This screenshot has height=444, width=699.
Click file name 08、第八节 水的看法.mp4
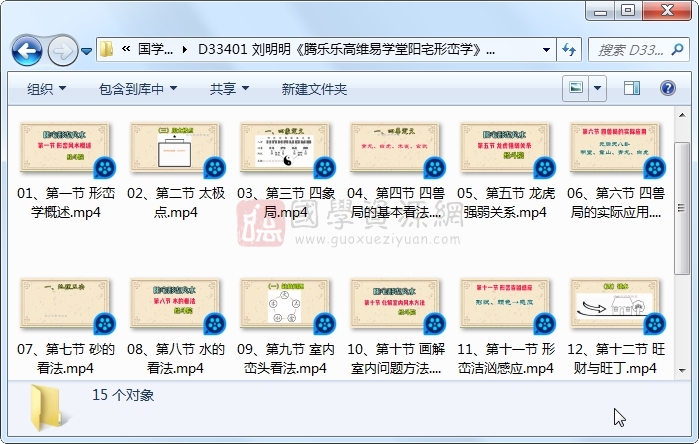(x=176, y=358)
